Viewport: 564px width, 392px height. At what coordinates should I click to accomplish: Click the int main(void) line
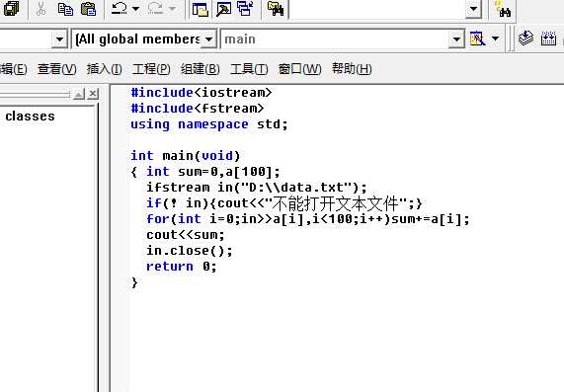185,156
